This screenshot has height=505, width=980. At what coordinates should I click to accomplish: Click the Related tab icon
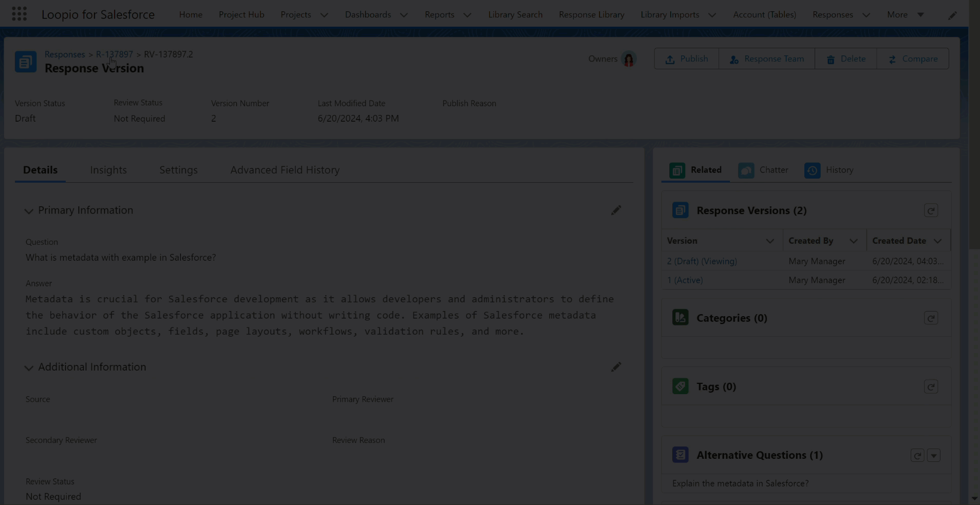coord(677,170)
